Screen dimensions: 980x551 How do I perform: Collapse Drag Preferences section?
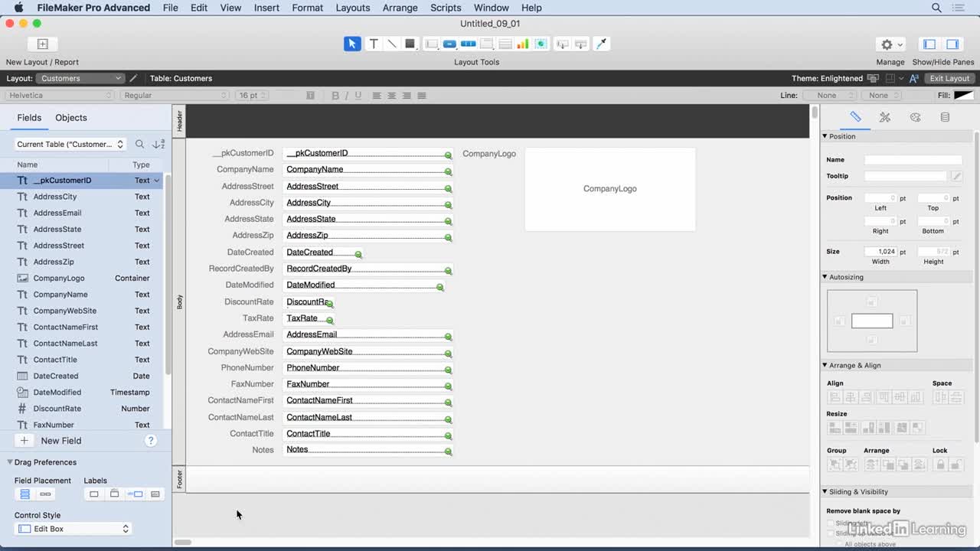pyautogui.click(x=11, y=462)
